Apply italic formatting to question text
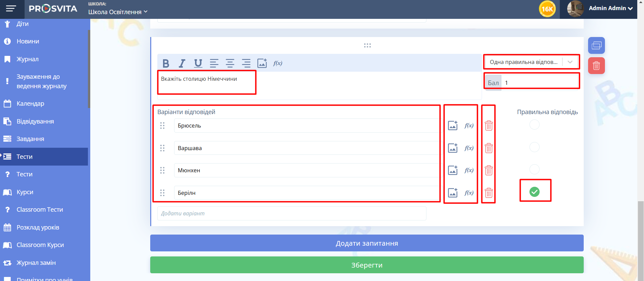644x281 pixels. pos(182,63)
